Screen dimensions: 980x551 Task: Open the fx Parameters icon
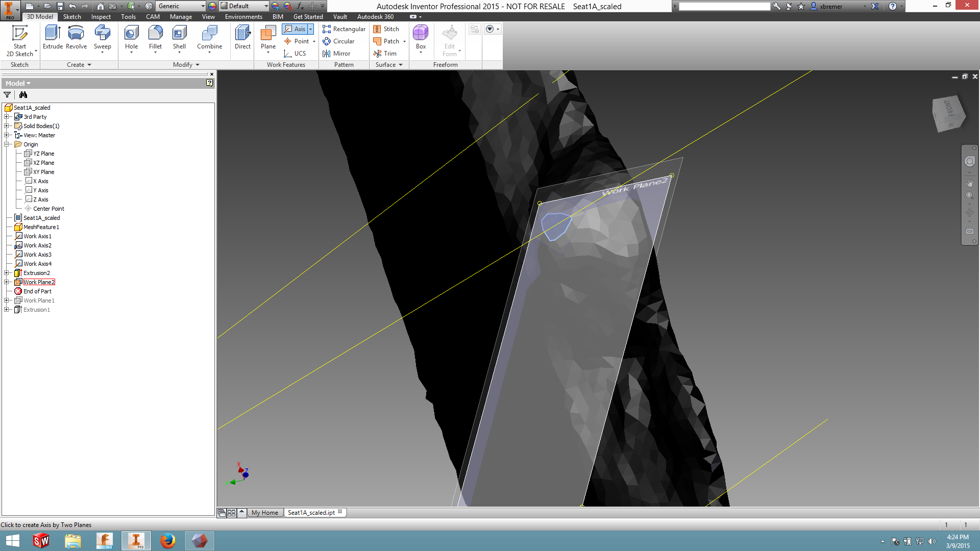(x=300, y=6)
